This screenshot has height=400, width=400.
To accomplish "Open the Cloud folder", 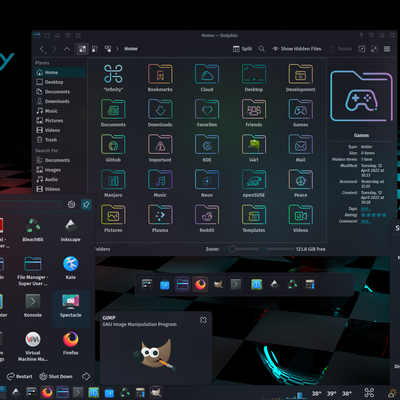I will 207,78.
